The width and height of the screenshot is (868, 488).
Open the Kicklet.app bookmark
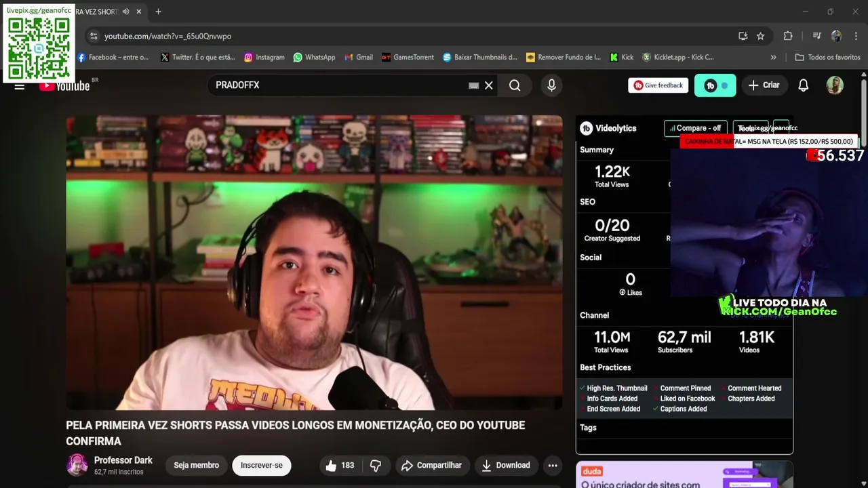tap(678, 58)
